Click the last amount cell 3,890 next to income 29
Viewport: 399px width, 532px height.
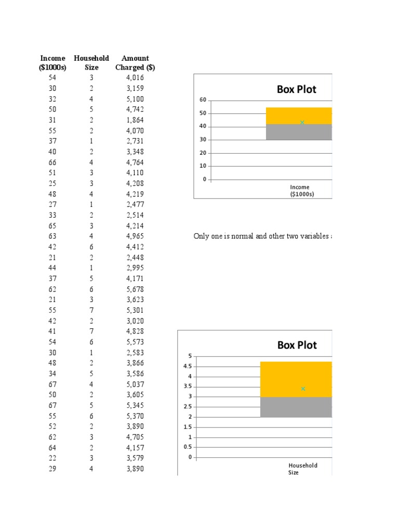pyautogui.click(x=135, y=469)
